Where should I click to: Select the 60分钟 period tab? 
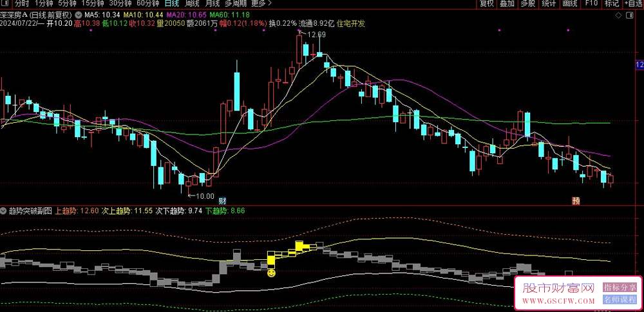click(147, 4)
